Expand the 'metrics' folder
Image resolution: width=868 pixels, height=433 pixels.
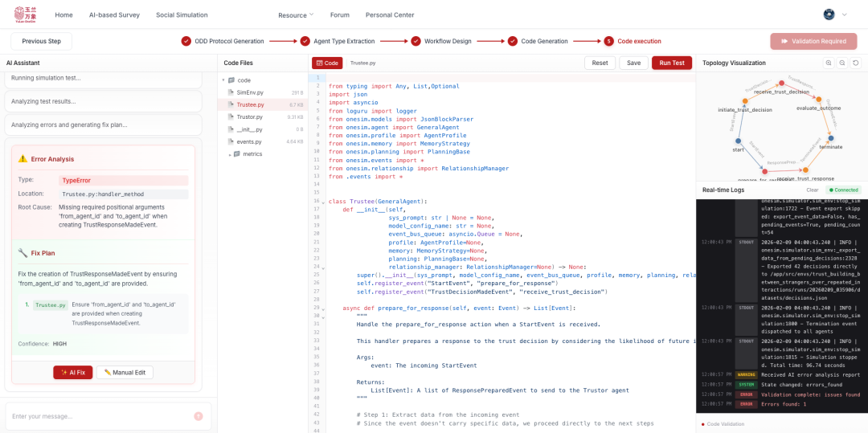230,154
